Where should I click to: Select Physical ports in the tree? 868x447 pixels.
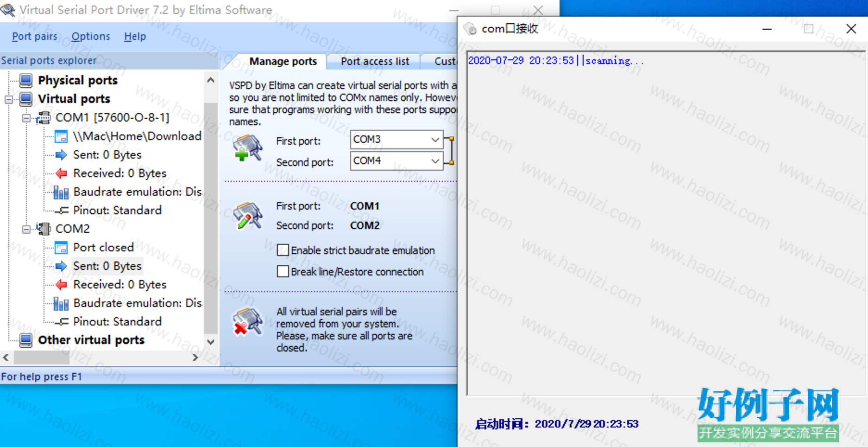[78, 80]
